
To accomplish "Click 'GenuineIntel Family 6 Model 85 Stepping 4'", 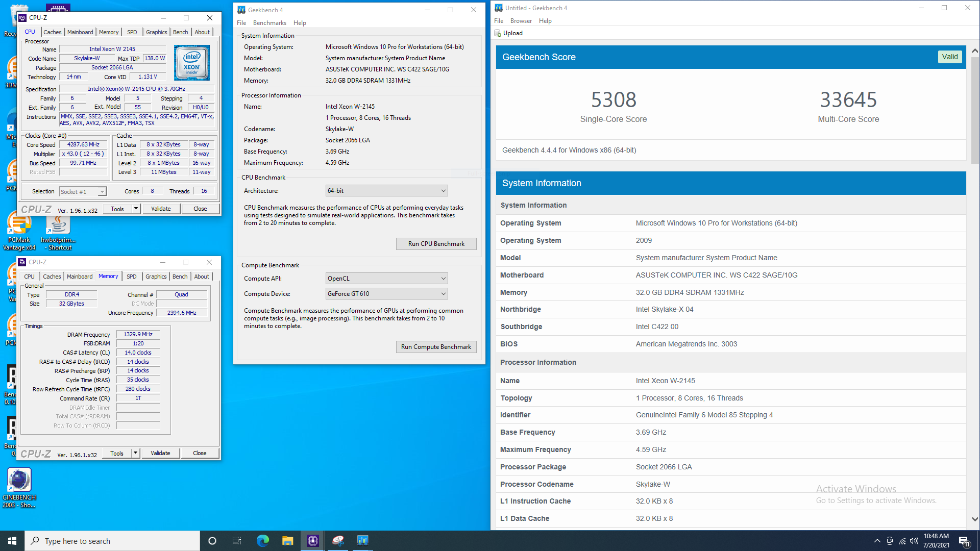I will 704,415.
